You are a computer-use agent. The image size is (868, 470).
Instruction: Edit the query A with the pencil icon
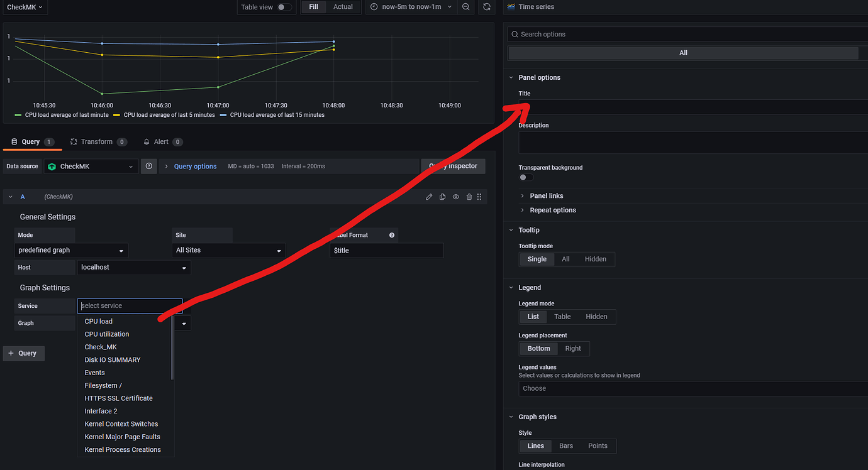click(429, 197)
